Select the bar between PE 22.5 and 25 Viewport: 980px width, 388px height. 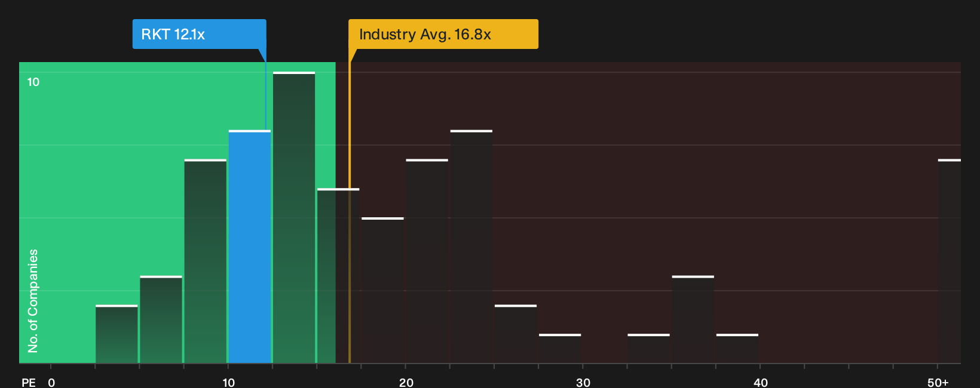tap(471, 247)
